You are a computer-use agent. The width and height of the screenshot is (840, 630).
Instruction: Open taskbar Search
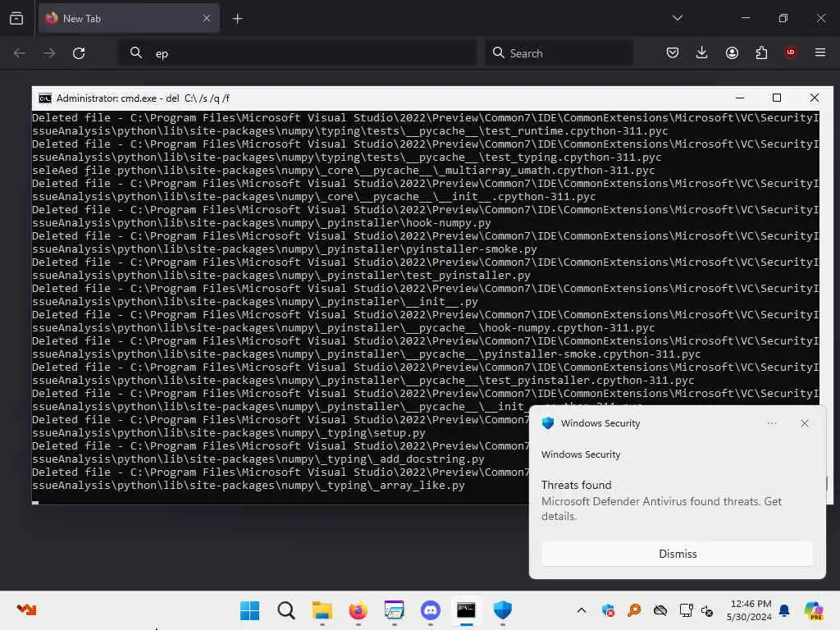point(286,610)
